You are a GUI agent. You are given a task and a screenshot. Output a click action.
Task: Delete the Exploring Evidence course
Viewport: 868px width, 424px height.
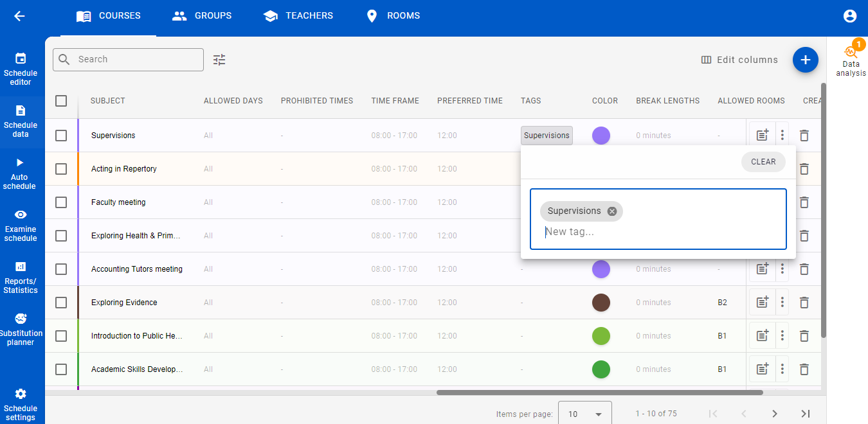click(x=804, y=303)
